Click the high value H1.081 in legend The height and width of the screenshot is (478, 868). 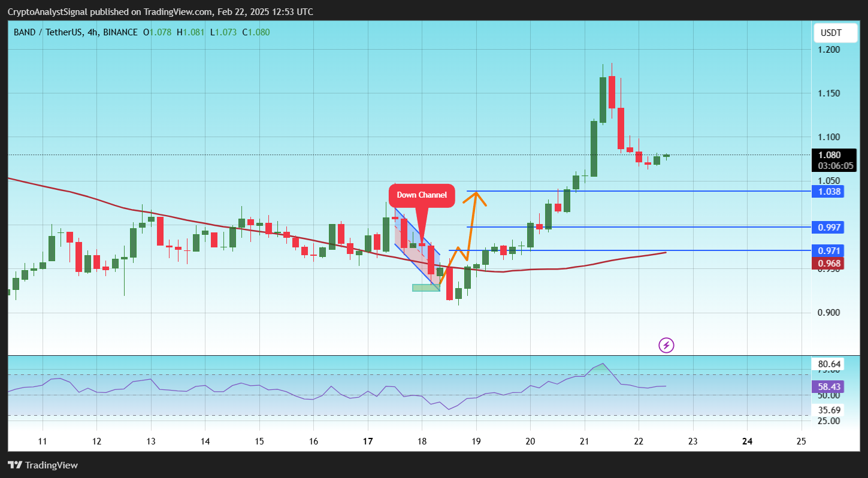point(190,32)
